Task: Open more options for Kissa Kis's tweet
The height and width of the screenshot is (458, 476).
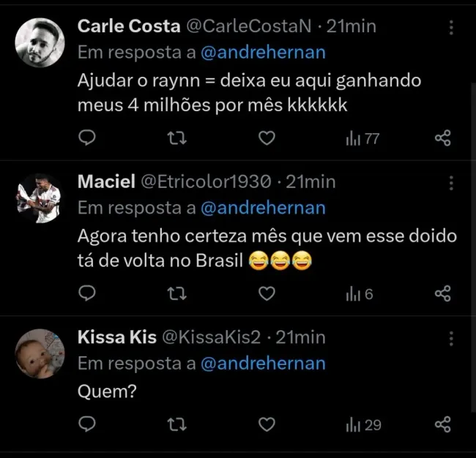Action: 451,338
